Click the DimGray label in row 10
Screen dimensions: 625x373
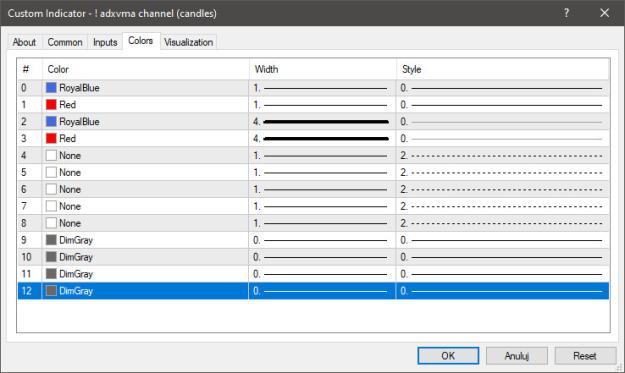(76, 257)
